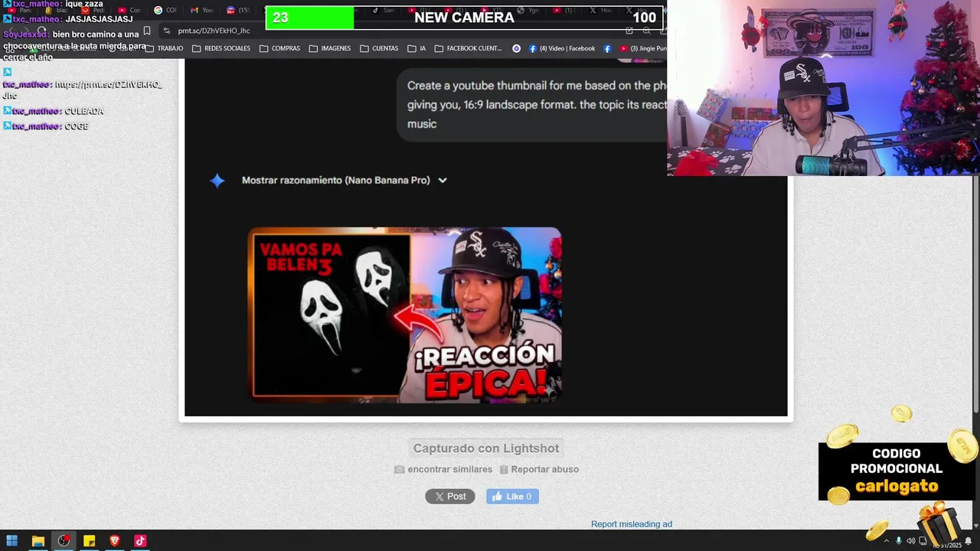Switch to the Gmail tab labeled You
The height and width of the screenshot is (551, 980).
(x=201, y=10)
